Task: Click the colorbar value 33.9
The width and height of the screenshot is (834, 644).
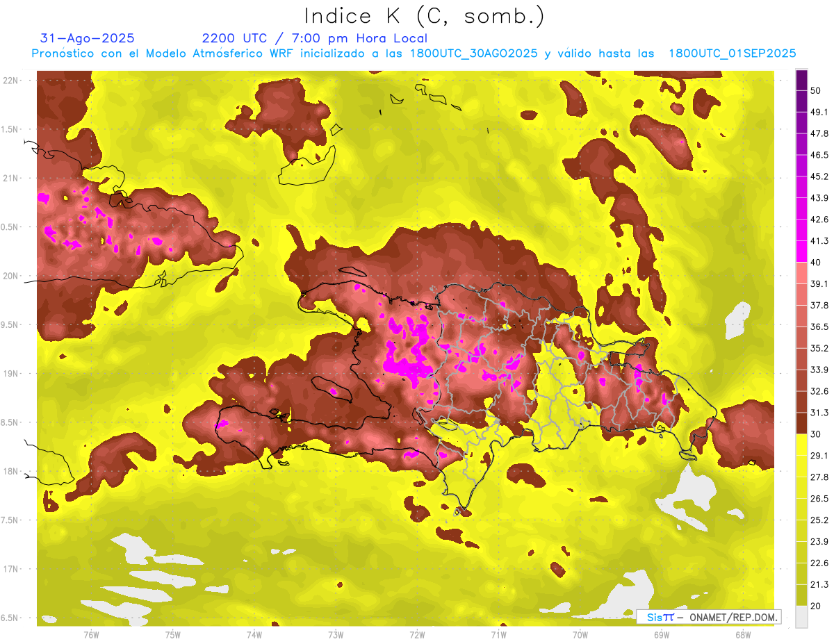Action: click(x=819, y=370)
